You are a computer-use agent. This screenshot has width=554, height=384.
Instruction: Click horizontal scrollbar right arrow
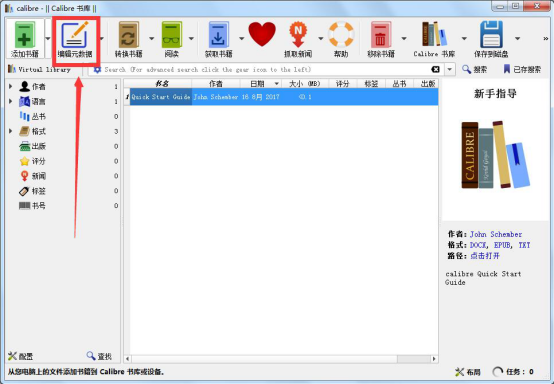(x=434, y=359)
